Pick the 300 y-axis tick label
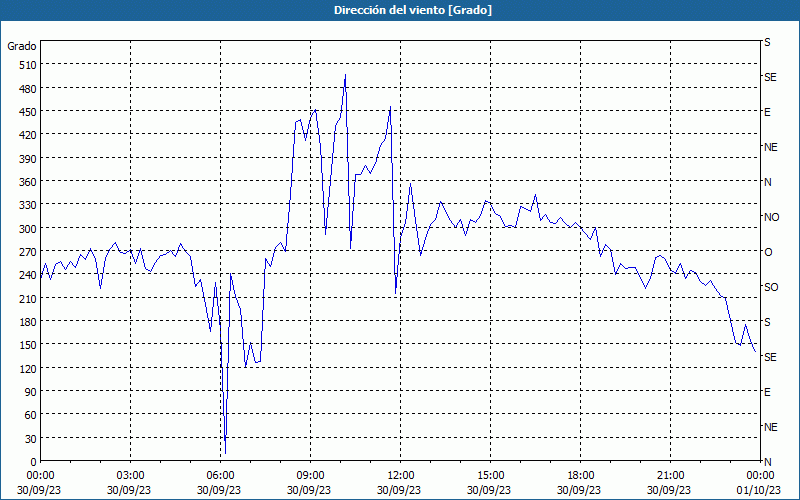The image size is (800, 500). tap(28, 229)
